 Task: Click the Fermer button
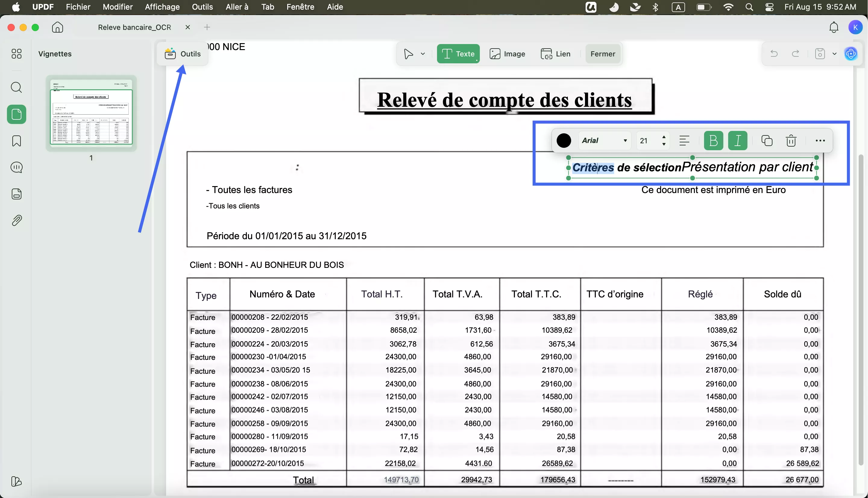coord(602,54)
